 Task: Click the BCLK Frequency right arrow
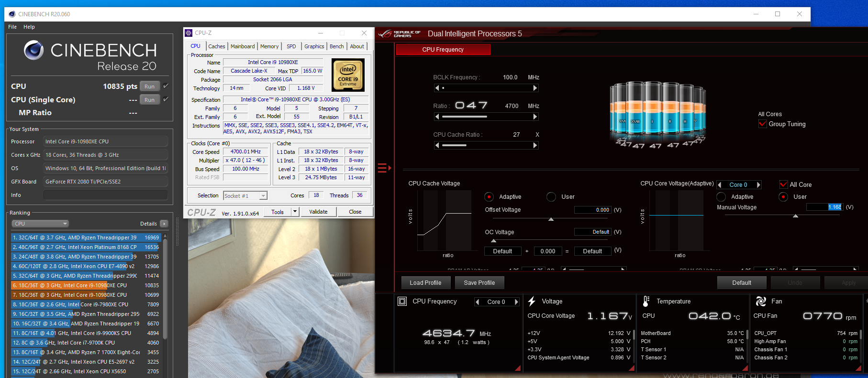point(535,88)
